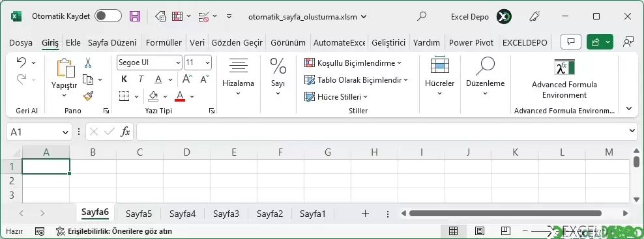Viewport: 644px width, 239px height.
Task: Increase font size with large A icon
Action: pos(188,79)
